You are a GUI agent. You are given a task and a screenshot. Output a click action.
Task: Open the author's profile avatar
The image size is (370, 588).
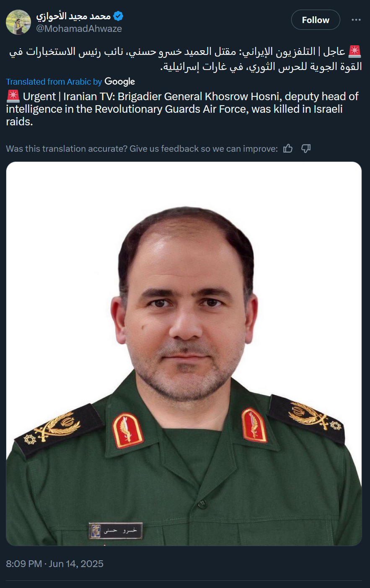coord(18,22)
